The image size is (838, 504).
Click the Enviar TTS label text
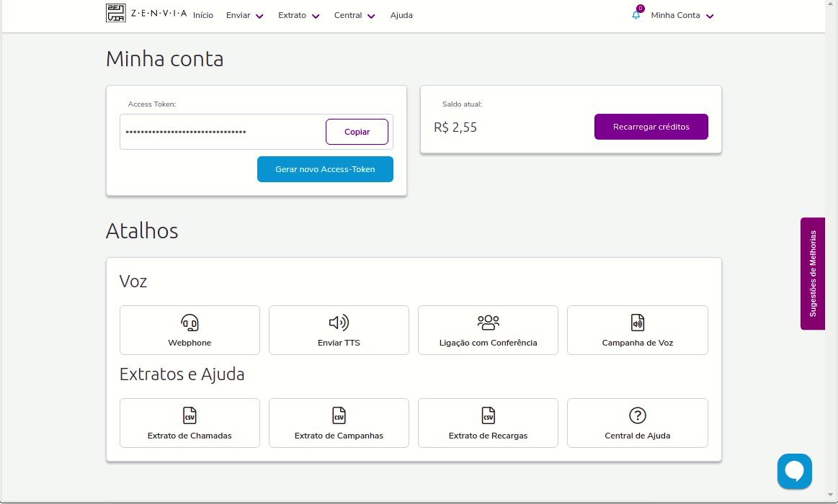(339, 343)
